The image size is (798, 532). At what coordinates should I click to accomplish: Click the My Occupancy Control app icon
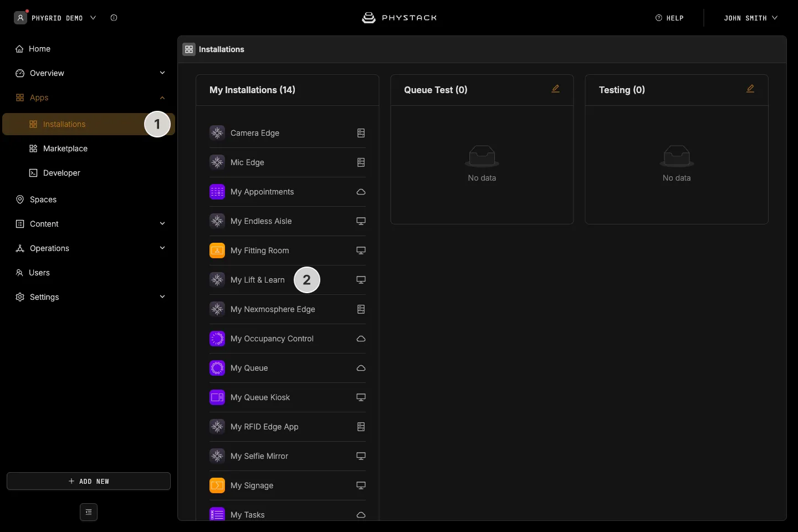coord(217,339)
